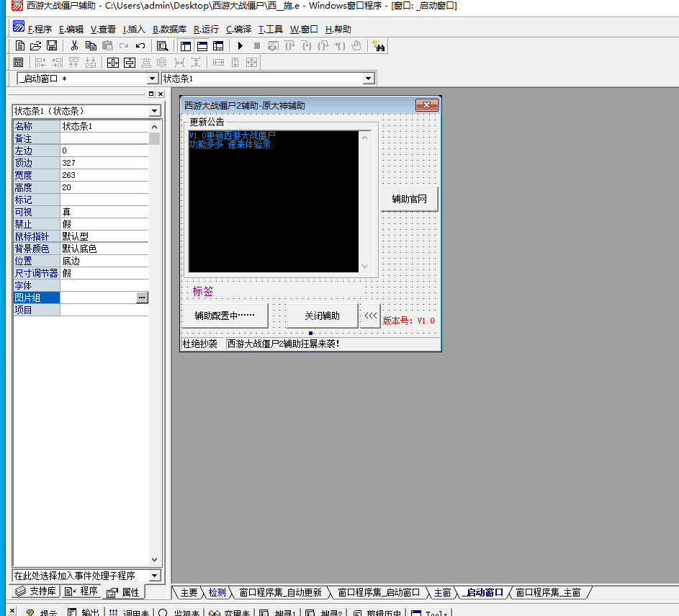Expand the _启动窗口 window selector dropdown
Screen dimensions: 679x616
tap(152, 79)
